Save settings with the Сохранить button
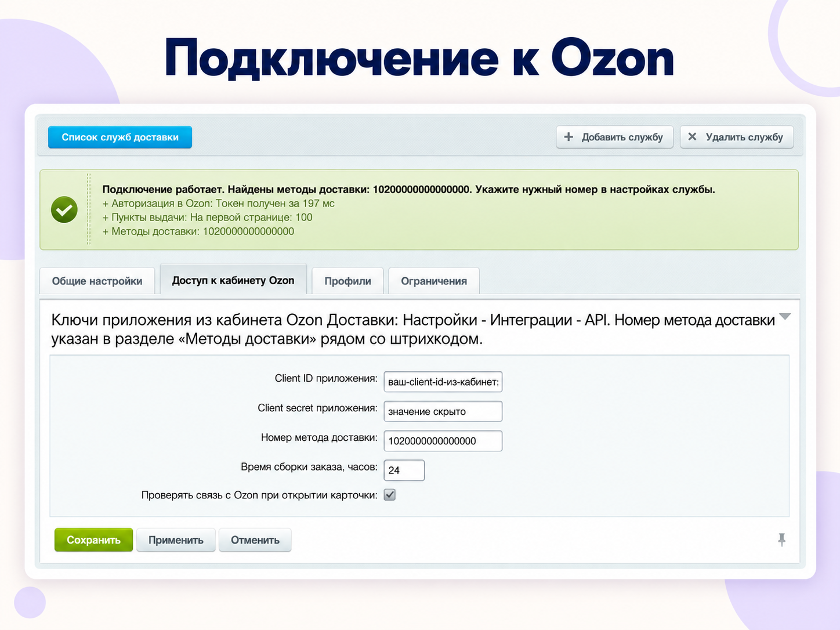This screenshot has height=630, width=840. (93, 540)
